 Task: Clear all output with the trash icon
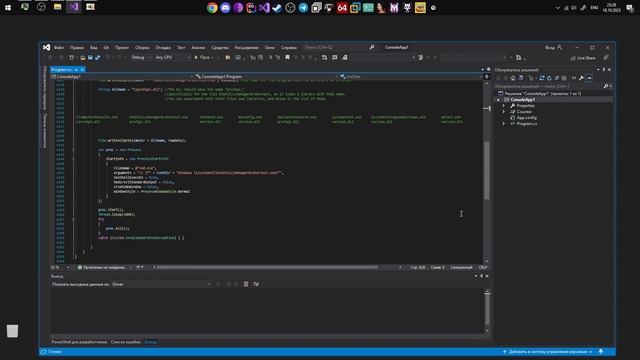246,284
